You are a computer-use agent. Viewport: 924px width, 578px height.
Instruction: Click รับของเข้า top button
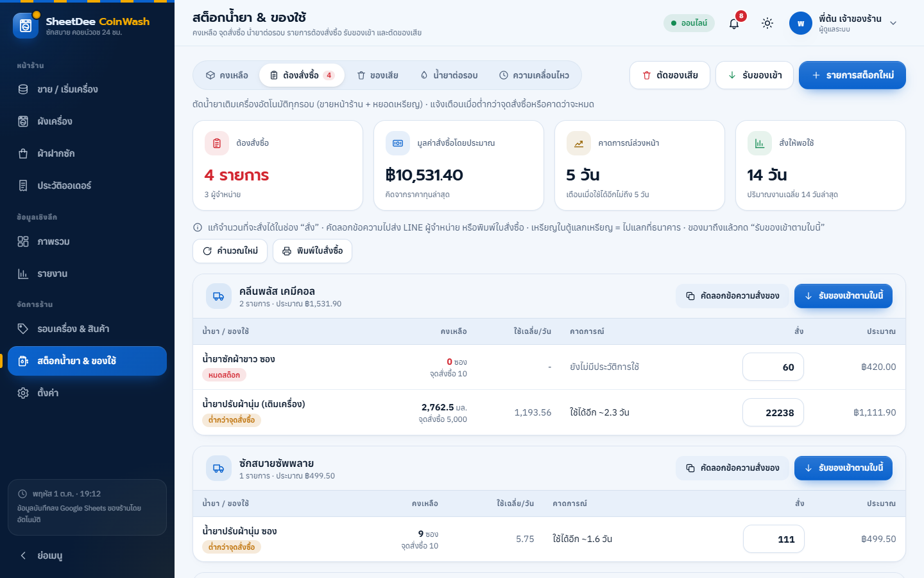(x=755, y=75)
